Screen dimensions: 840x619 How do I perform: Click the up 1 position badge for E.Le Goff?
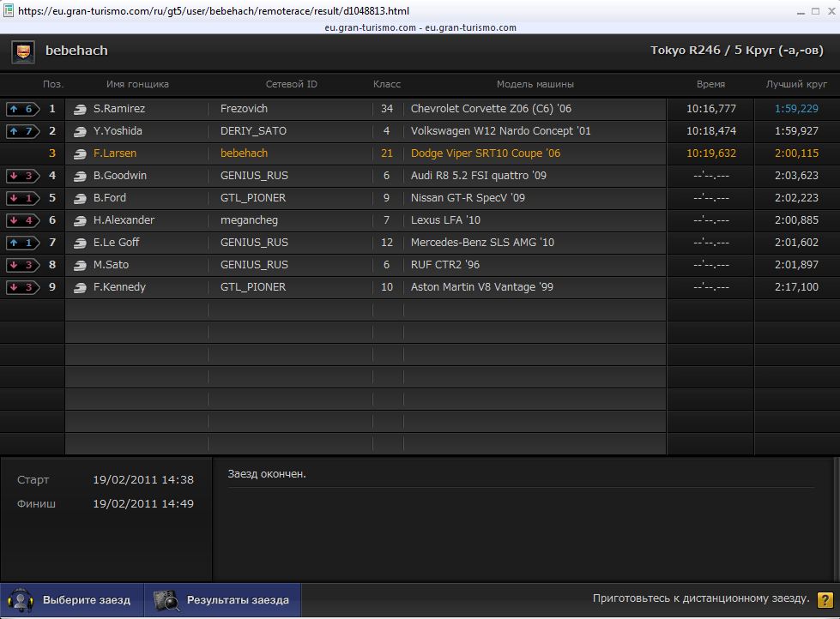[x=22, y=243]
